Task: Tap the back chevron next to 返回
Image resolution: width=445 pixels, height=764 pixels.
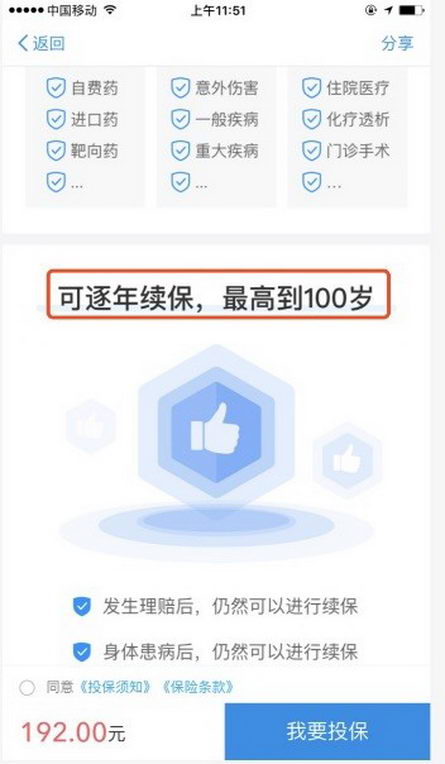Action: tap(23, 43)
